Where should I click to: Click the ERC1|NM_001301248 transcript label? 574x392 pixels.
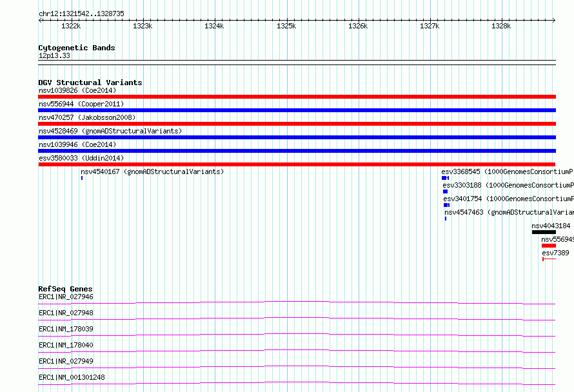(x=72, y=377)
